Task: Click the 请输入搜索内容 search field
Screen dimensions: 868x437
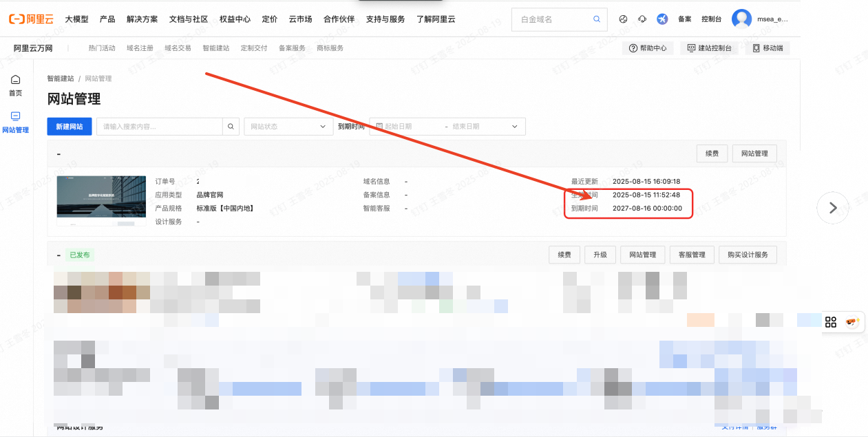Action: pos(159,127)
